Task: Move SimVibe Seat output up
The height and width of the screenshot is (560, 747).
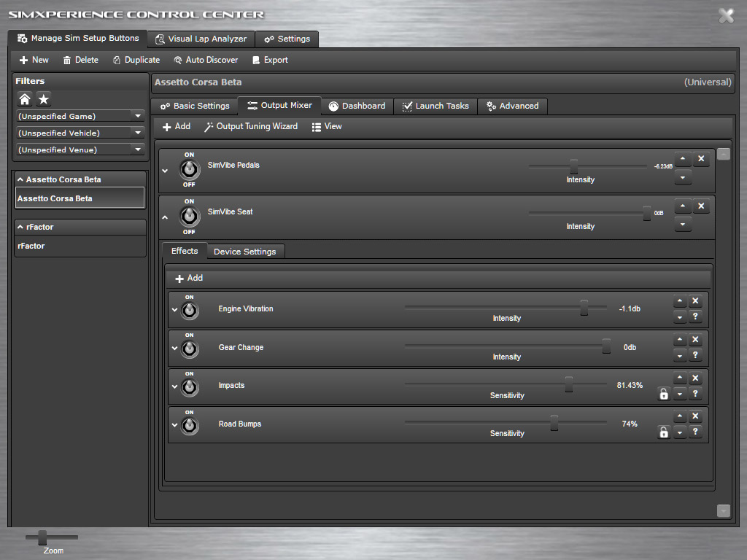Action: click(x=682, y=206)
